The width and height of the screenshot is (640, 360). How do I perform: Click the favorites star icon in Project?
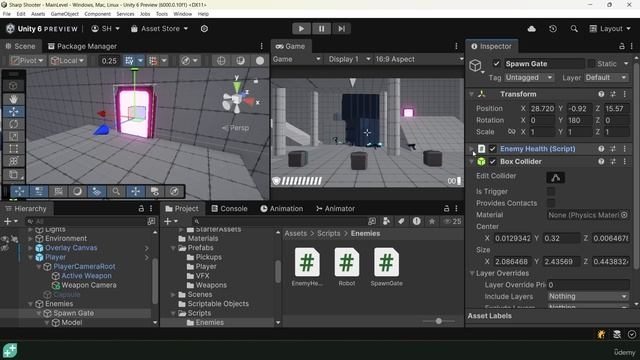[x=431, y=221]
